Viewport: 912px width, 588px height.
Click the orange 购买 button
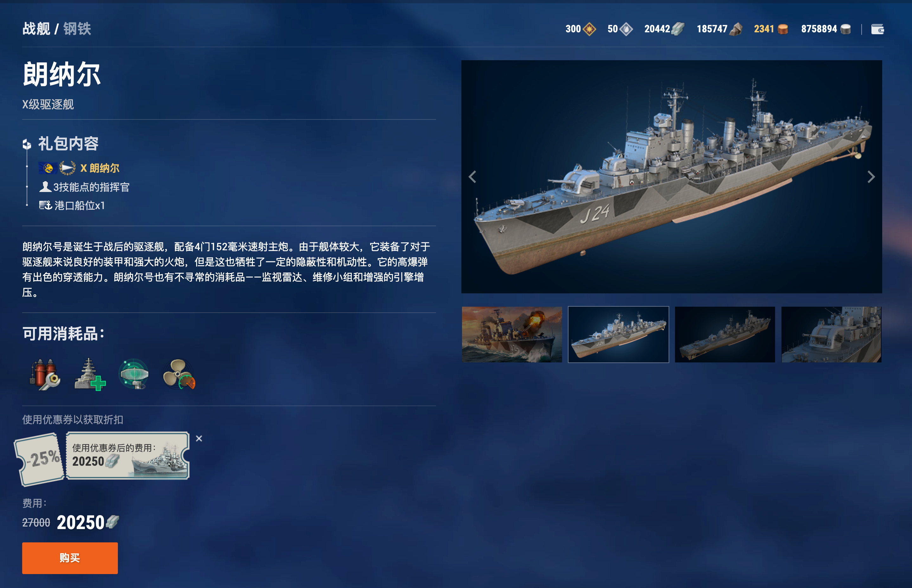pos(70,558)
